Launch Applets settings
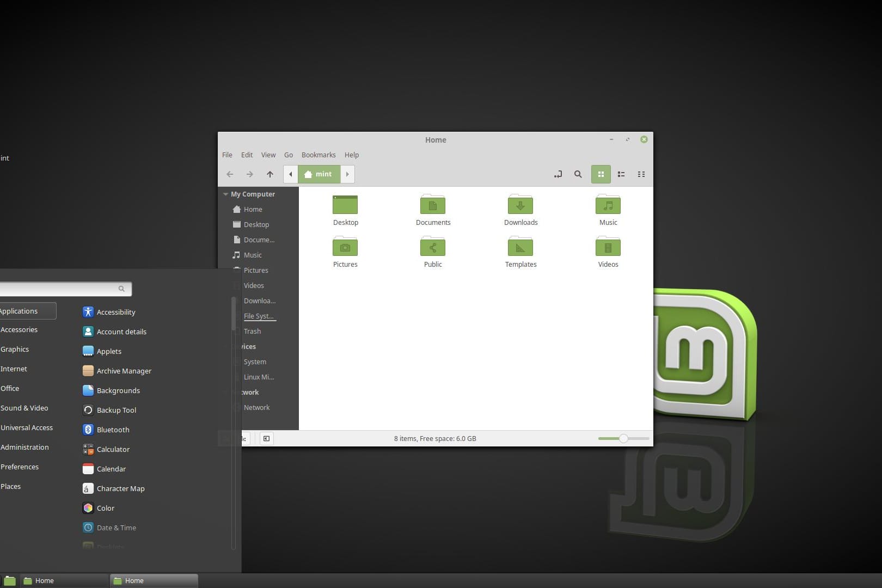 click(x=102, y=351)
